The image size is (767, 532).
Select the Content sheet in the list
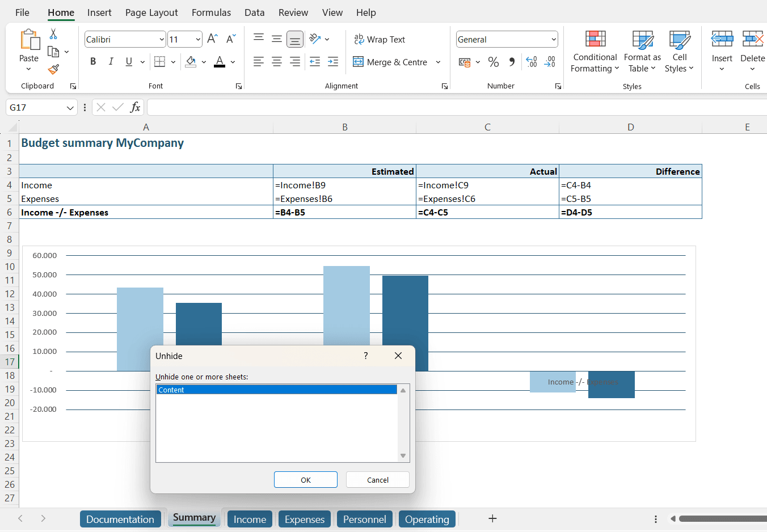[276, 390]
